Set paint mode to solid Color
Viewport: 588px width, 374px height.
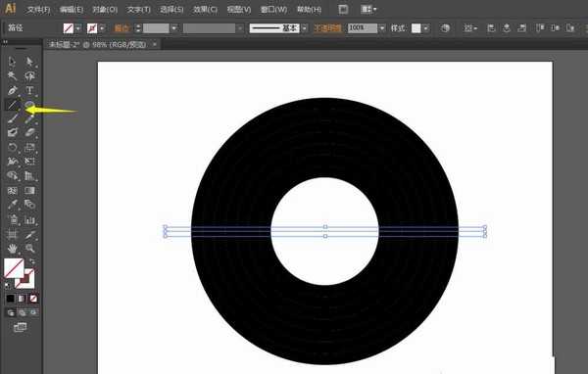pyautogui.click(x=10, y=299)
